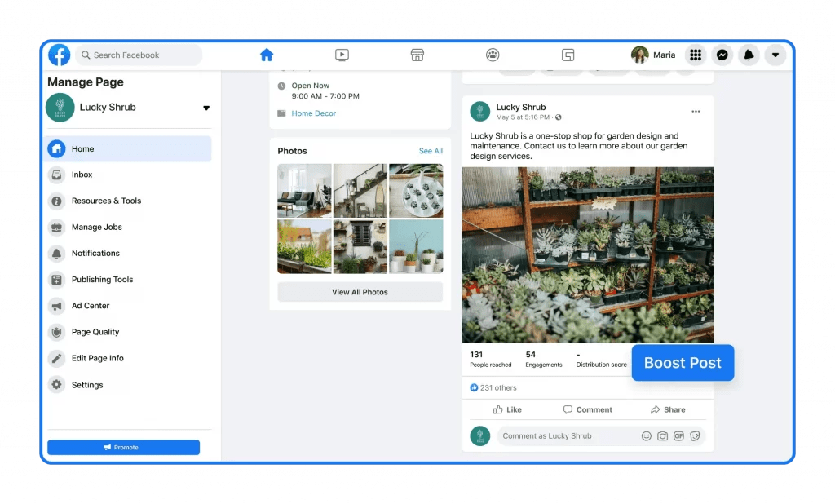Open the apps menu grid
The image size is (835, 504).
(696, 55)
